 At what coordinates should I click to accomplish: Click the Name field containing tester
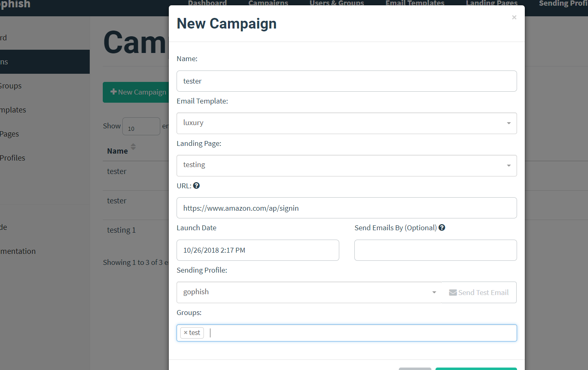[347, 81]
